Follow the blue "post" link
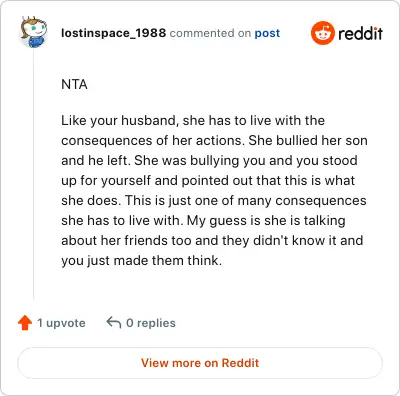 [x=267, y=33]
